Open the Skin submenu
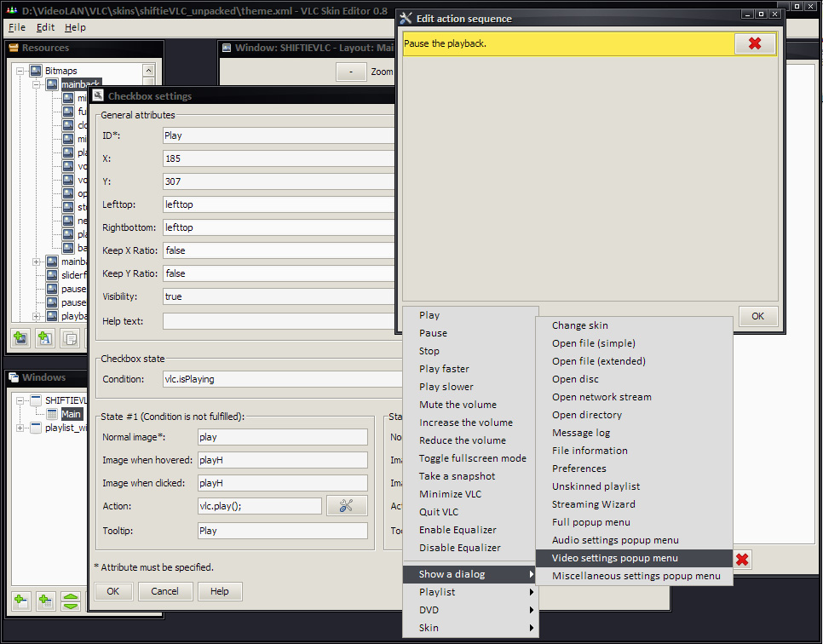This screenshot has width=823, height=644. coord(471,628)
